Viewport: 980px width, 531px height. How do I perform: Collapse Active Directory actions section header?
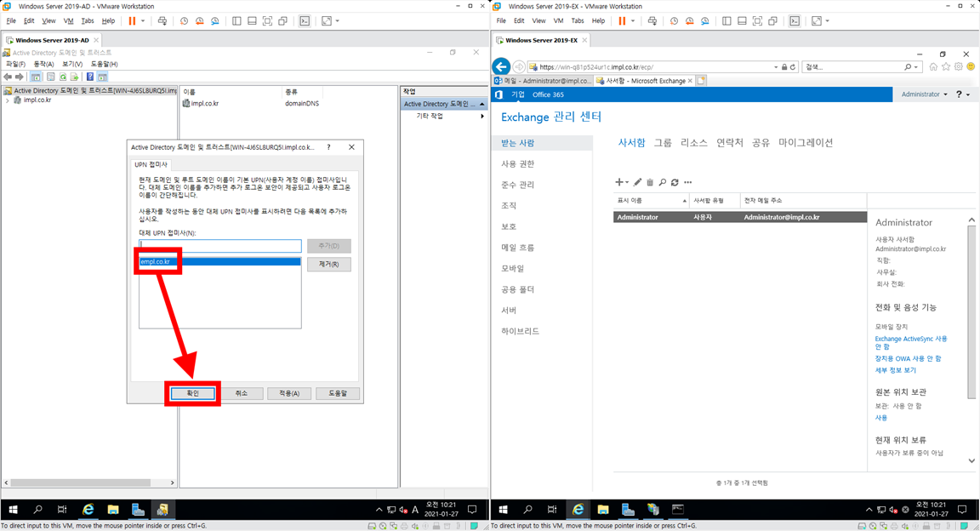point(481,104)
